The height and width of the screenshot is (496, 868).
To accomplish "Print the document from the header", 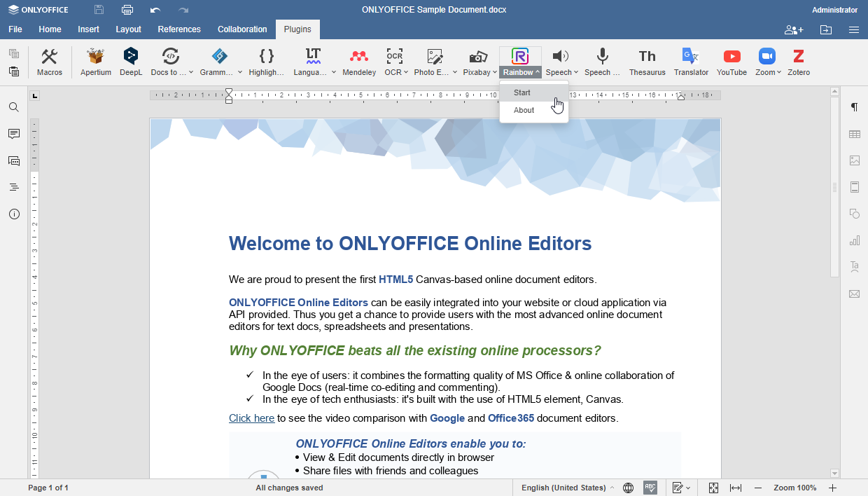I will pyautogui.click(x=127, y=10).
